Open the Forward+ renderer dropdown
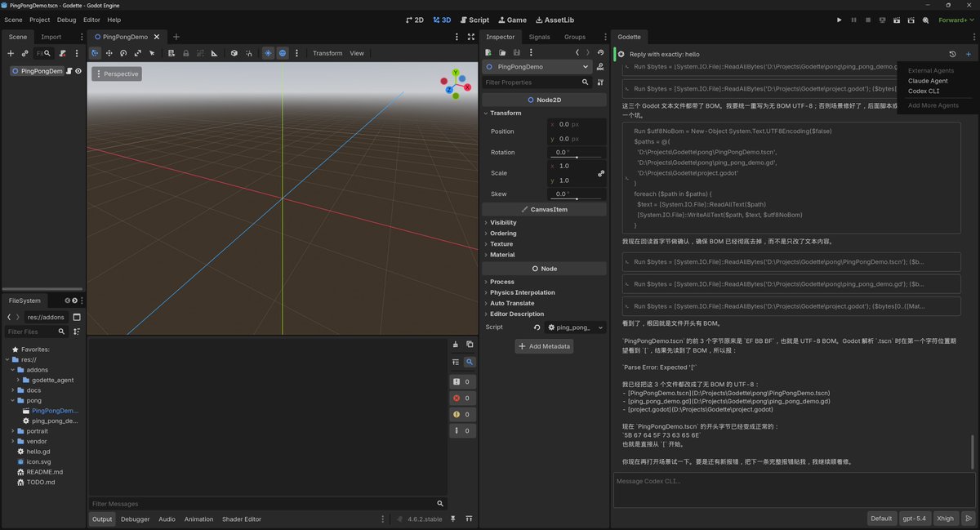This screenshot has height=530, width=980. [955, 20]
